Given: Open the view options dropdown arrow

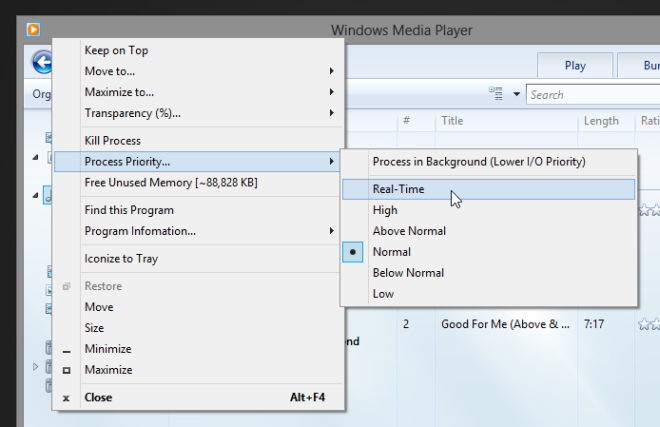Looking at the screenshot, I should [516, 94].
